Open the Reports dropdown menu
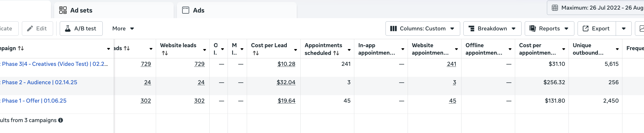The height and width of the screenshot is (133, 644). pos(549,29)
